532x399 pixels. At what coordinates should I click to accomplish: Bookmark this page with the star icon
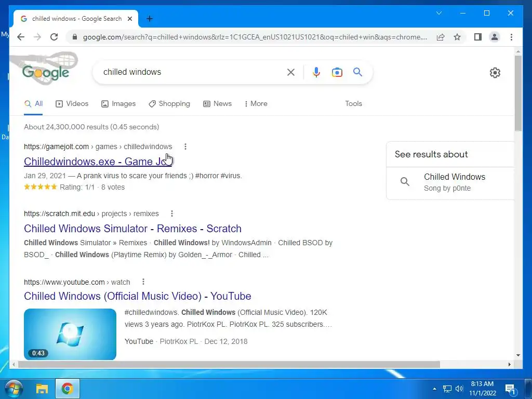point(457,37)
